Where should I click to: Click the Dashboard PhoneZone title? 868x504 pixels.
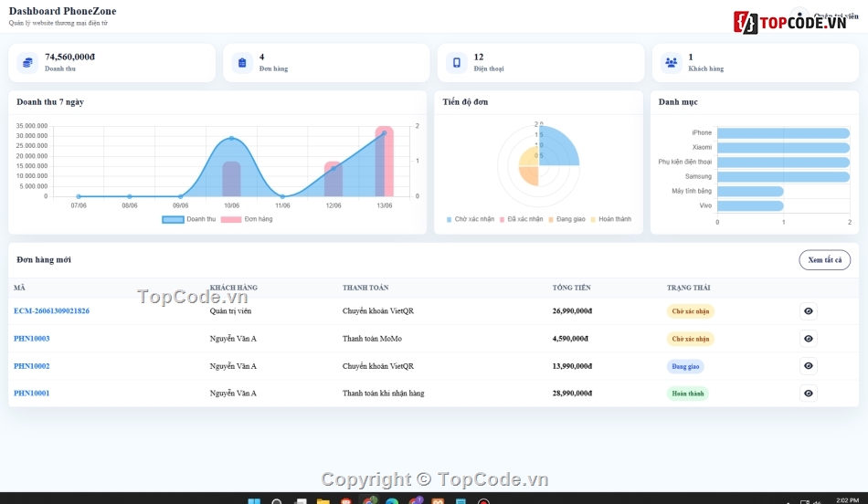pos(62,11)
